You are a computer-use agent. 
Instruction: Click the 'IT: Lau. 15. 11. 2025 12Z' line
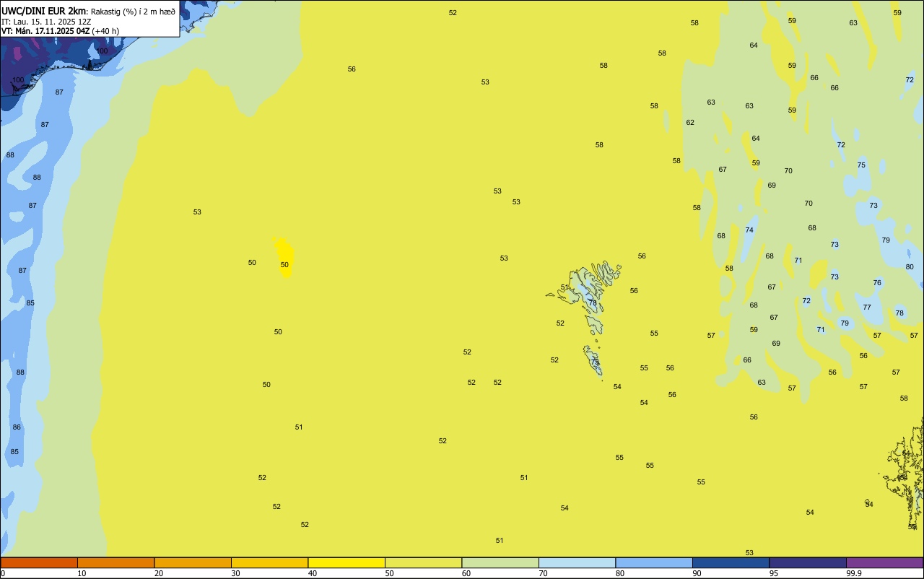tap(46, 22)
